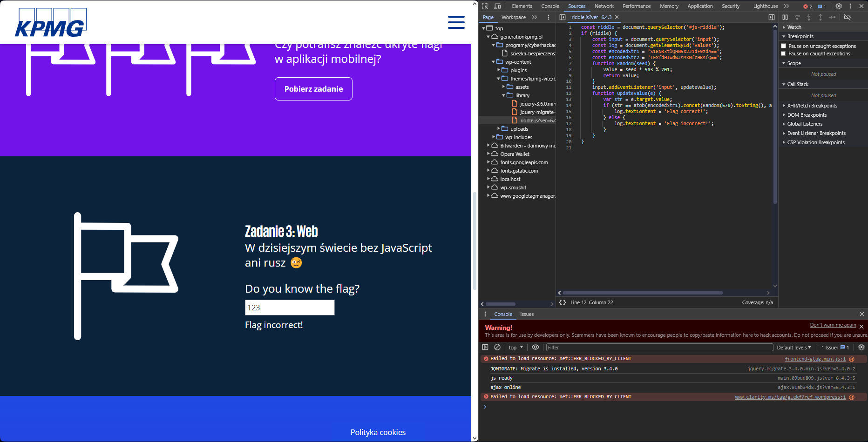Open DevTools customize kebab menu
Screen dimensions: 868x442
850,6
